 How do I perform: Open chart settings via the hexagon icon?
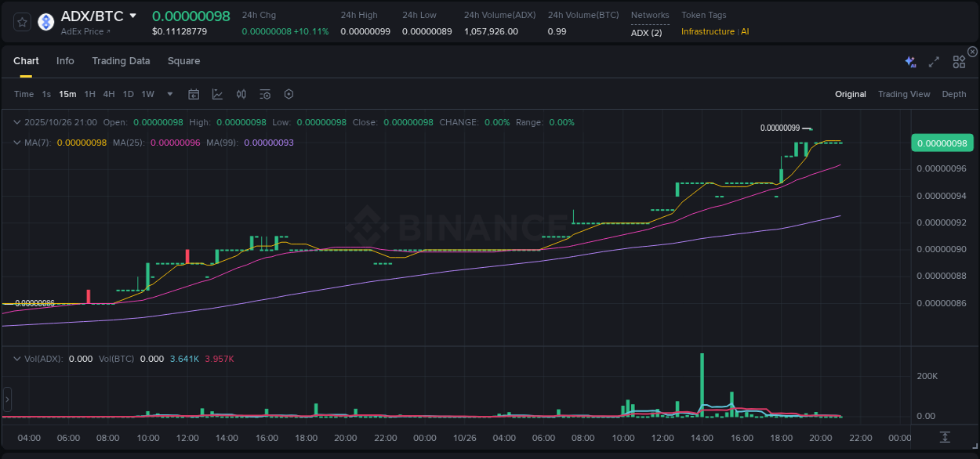(x=289, y=94)
